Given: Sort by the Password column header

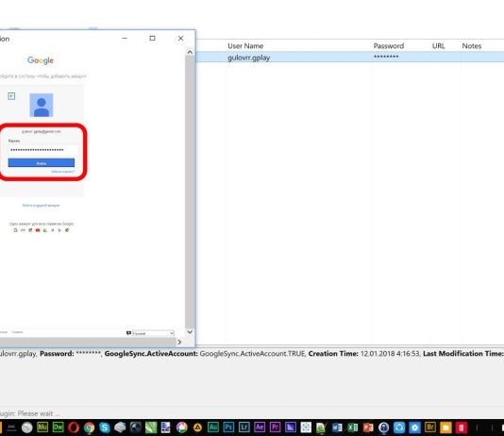Looking at the screenshot, I should click(x=389, y=46).
